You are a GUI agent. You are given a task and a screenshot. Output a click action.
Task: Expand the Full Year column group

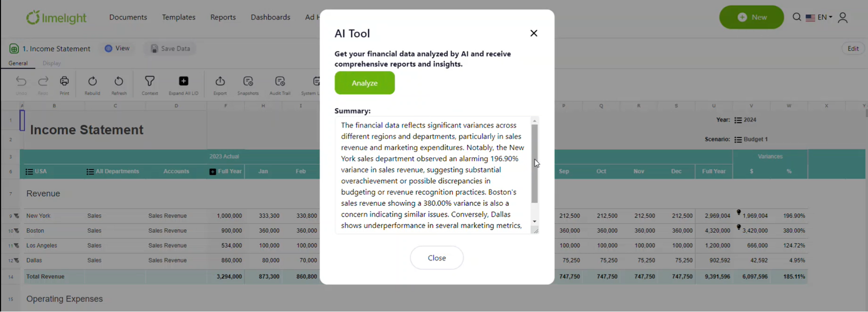(213, 172)
